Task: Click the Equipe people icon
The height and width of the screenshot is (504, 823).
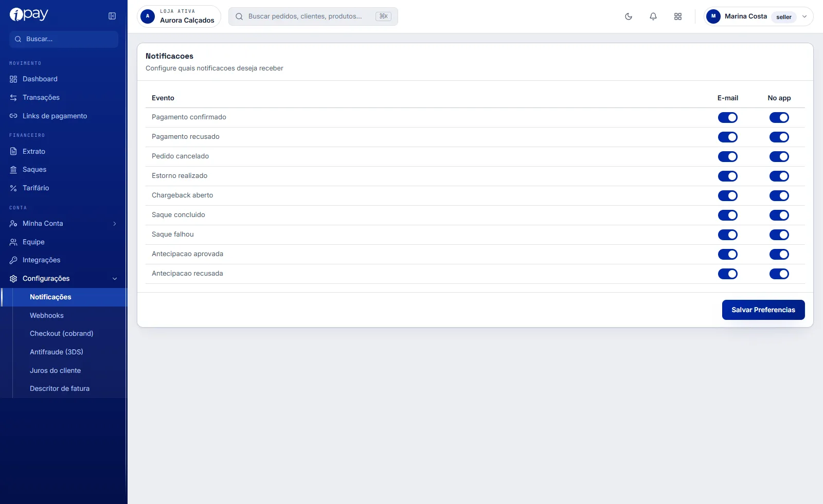Action: pos(13,242)
